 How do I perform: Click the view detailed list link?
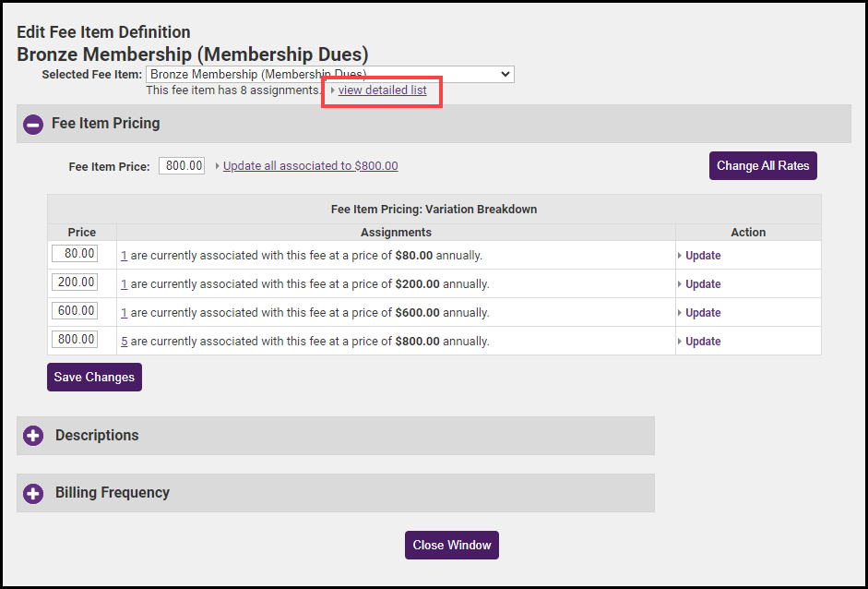tap(382, 90)
